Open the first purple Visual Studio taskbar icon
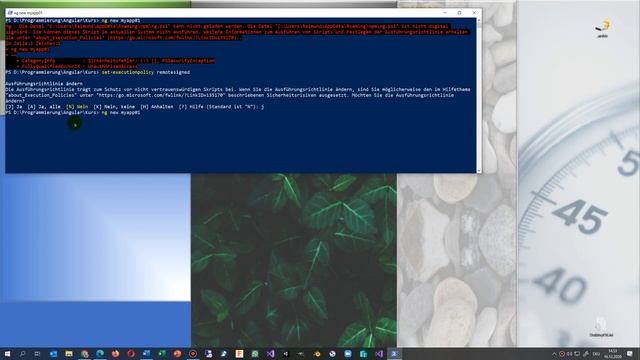640x360 pixels. (x=270, y=353)
